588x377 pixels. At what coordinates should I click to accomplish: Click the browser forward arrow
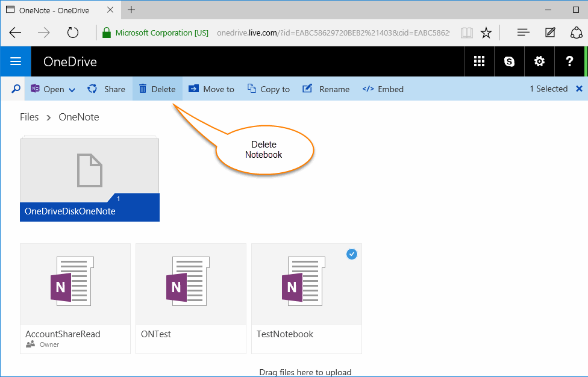44,33
